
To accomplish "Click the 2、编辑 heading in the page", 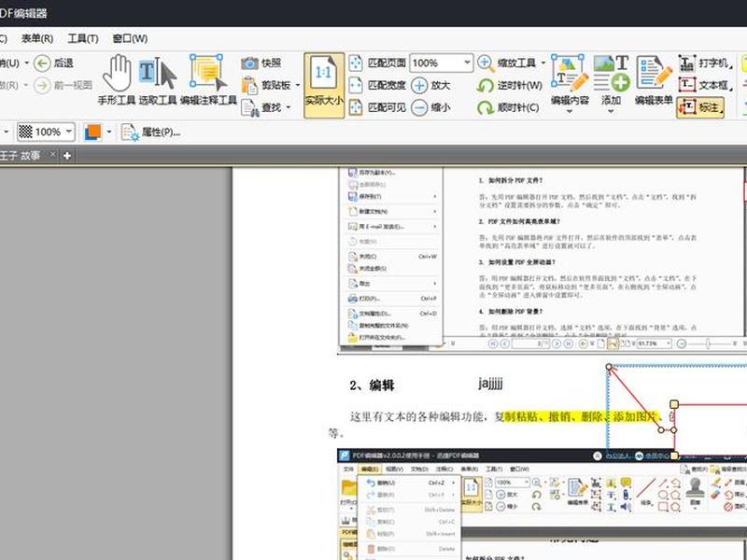I will pyautogui.click(x=372, y=385).
